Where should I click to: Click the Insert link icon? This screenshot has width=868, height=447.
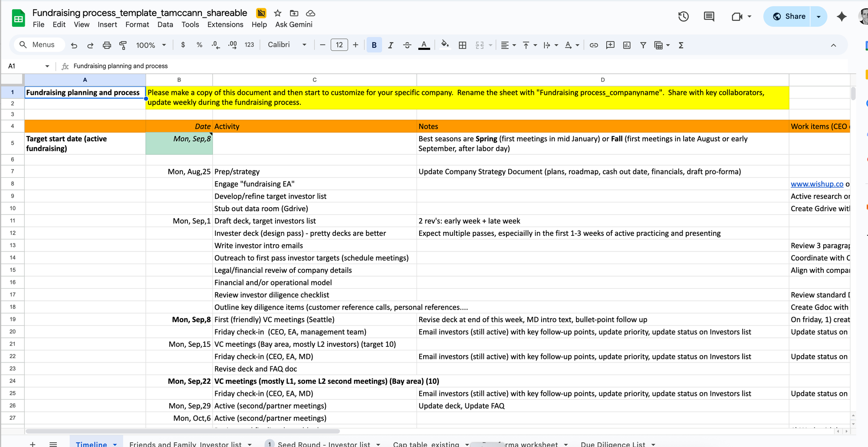point(594,45)
